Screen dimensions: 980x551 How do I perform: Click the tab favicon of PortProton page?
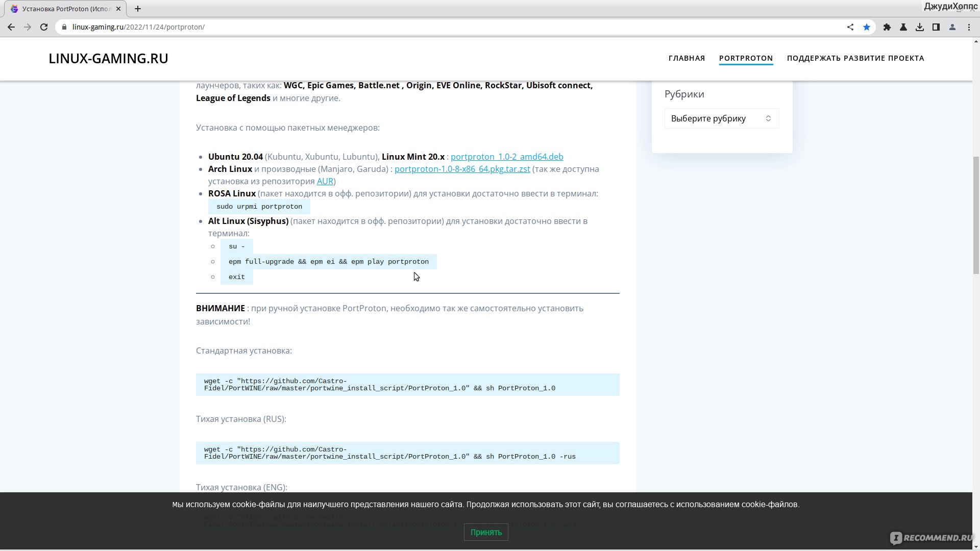pos(14,9)
